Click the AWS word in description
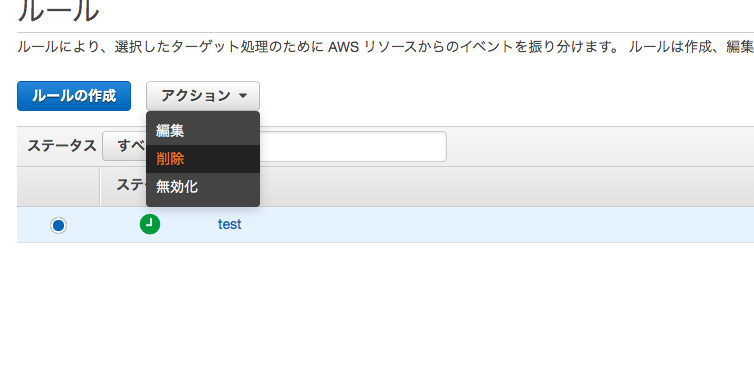 click(x=343, y=47)
